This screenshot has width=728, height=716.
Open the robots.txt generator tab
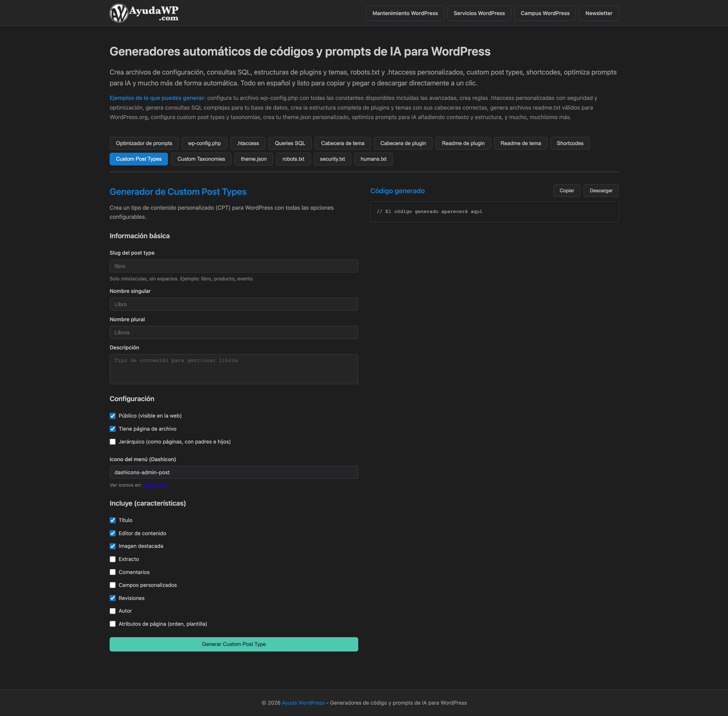(293, 159)
